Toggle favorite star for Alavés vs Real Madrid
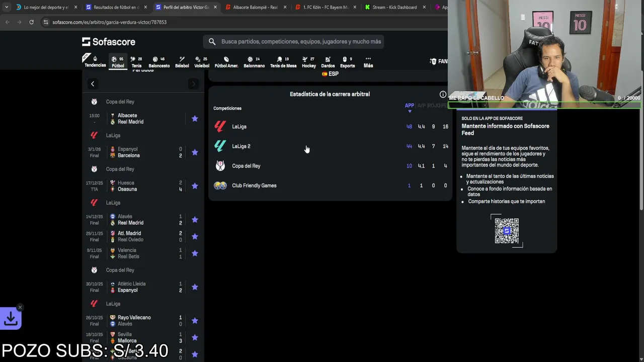This screenshot has width=644, height=362. coord(195,220)
